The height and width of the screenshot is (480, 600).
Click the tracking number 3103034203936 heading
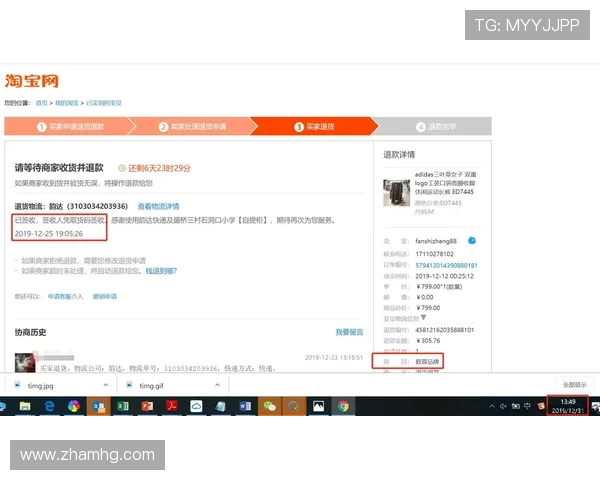click(71, 206)
